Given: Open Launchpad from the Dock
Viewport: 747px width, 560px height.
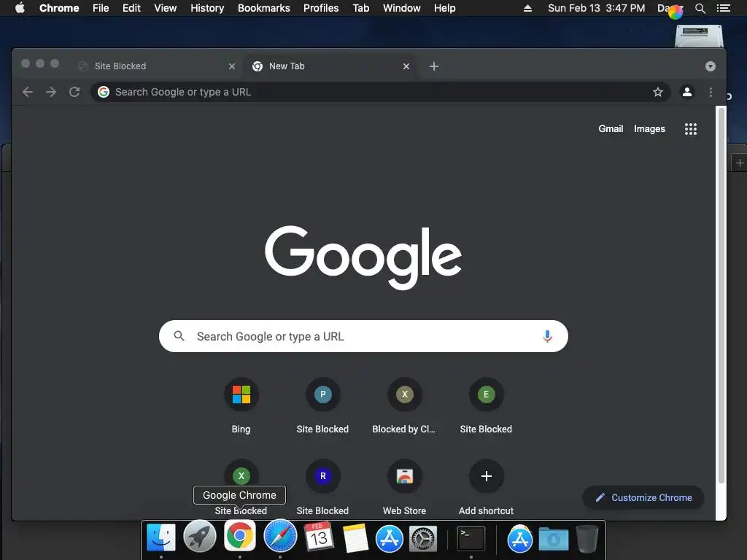Looking at the screenshot, I should (x=200, y=536).
